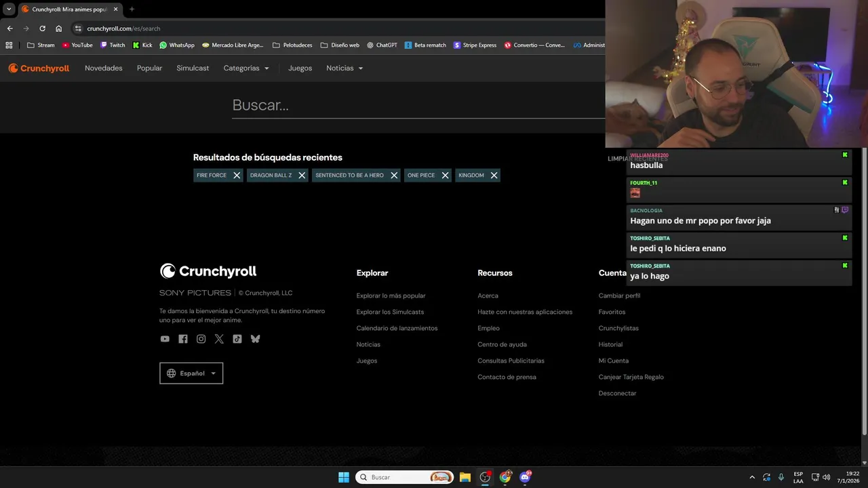Open the Español language selector
Image resolution: width=868 pixels, height=488 pixels.
(191, 373)
